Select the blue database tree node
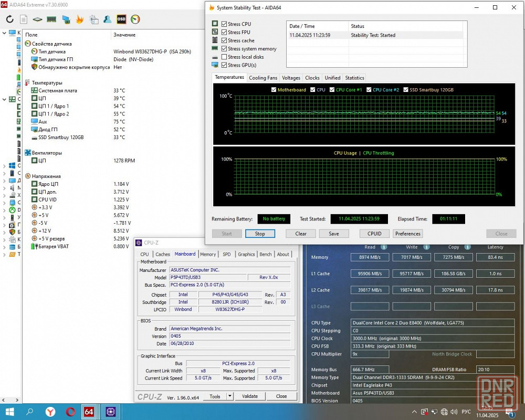The image size is (525, 420). (12, 247)
